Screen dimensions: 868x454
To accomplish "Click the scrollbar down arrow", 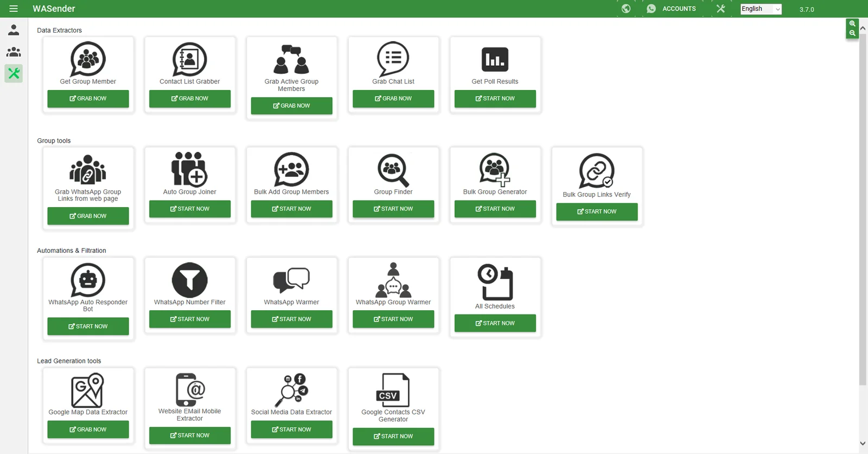I will [863, 443].
